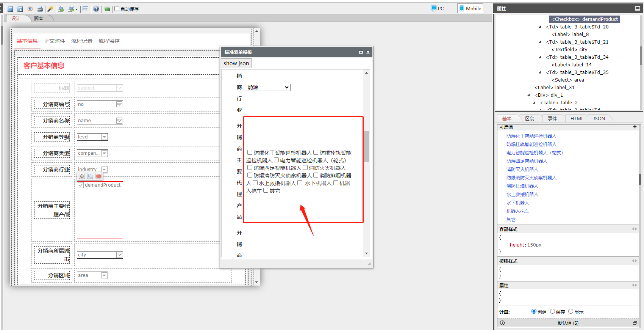Click the first window-with-green-arrow toolbar icon
This screenshot has height=330, width=644.
point(61,9)
